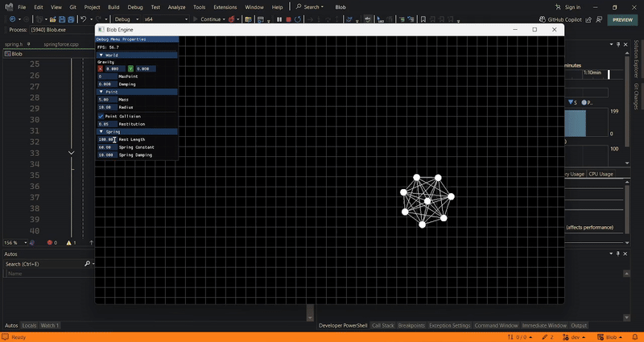Image resolution: width=644 pixels, height=342 pixels.
Task: Switch to the Watch 1 tab
Action: (x=49, y=325)
